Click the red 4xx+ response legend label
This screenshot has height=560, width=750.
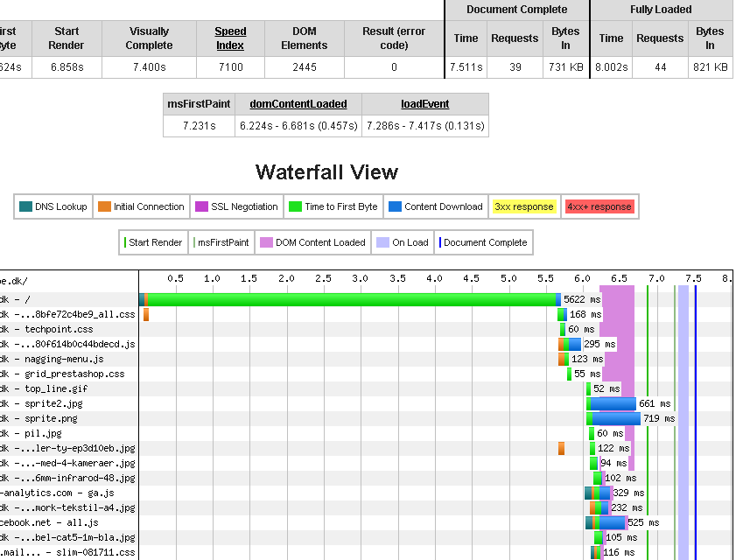(x=599, y=206)
